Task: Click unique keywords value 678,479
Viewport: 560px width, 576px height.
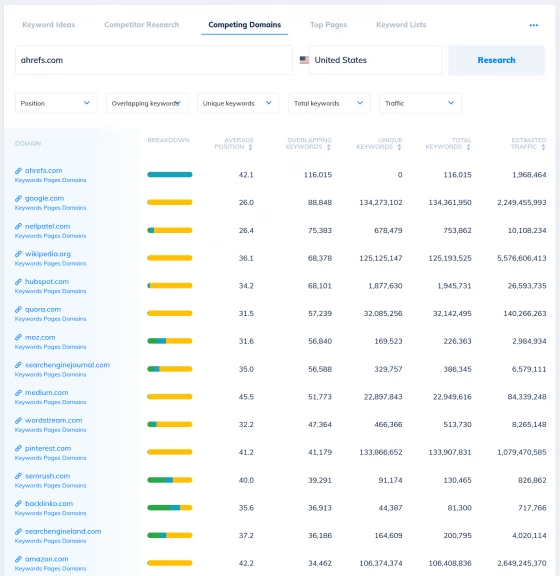Action: click(388, 230)
